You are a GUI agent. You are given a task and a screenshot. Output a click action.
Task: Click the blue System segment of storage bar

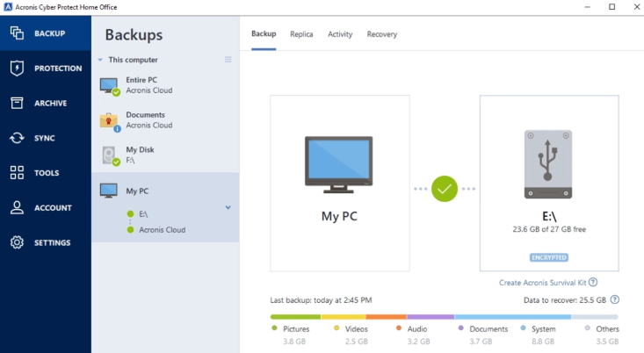(512, 317)
